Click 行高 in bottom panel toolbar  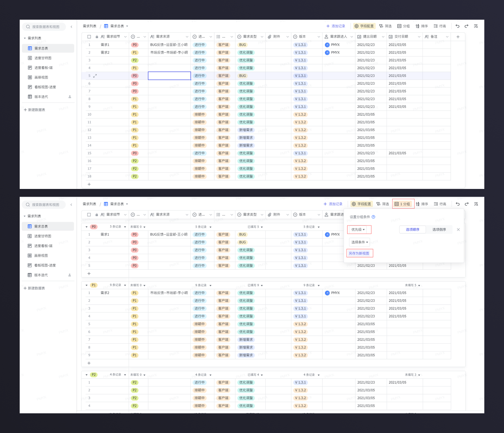pos(440,204)
